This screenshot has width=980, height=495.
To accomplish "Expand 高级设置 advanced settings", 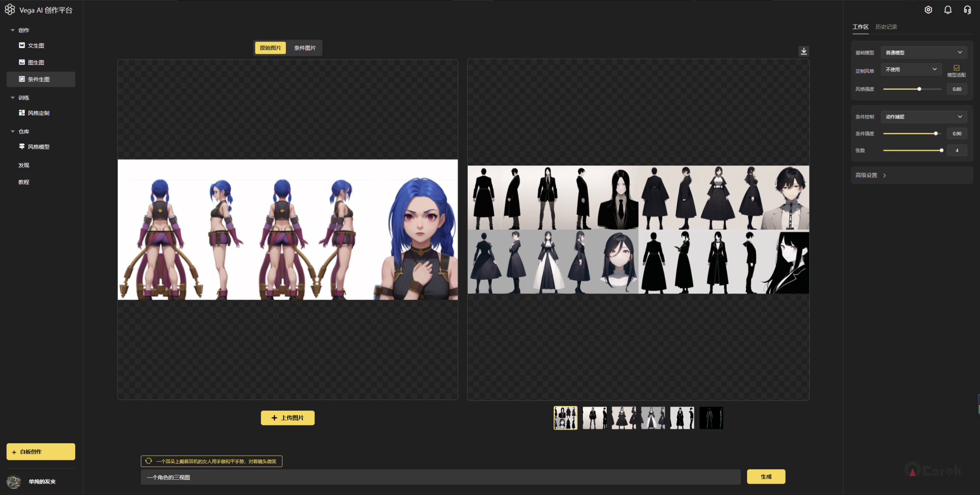I will (871, 175).
